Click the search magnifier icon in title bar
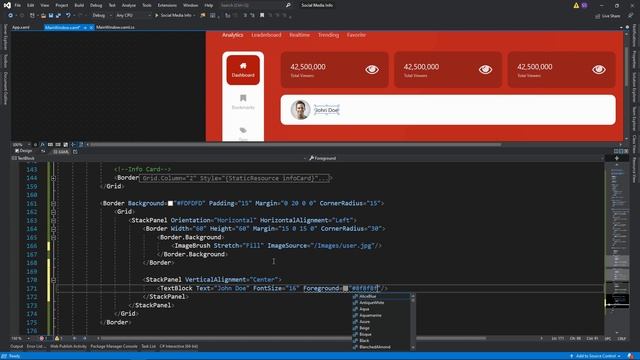 coord(288,5)
